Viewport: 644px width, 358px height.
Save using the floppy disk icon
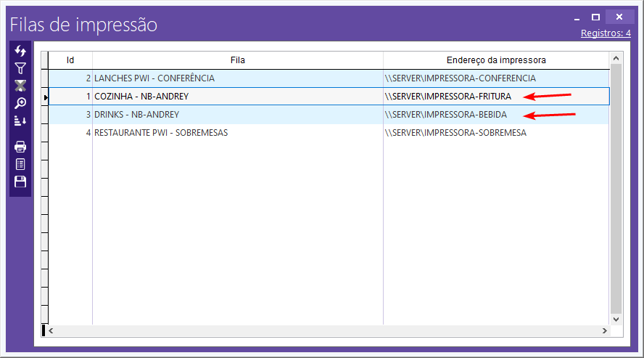click(20, 182)
